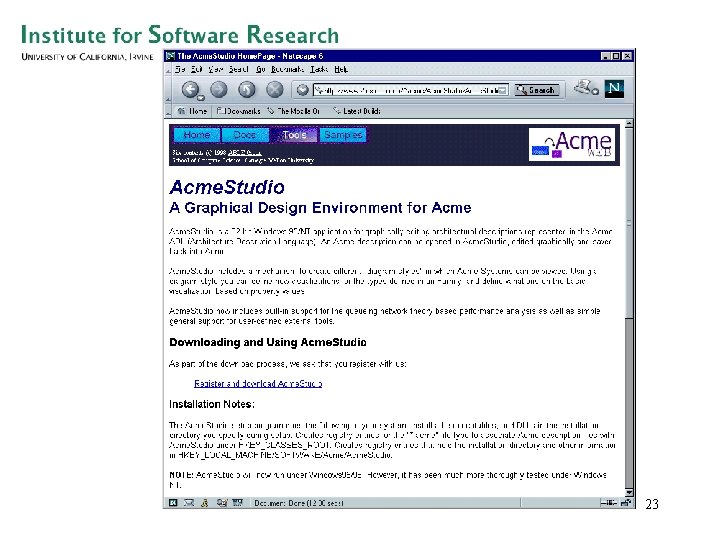Open the Edit menu
The width and height of the screenshot is (720, 540).
197,69
